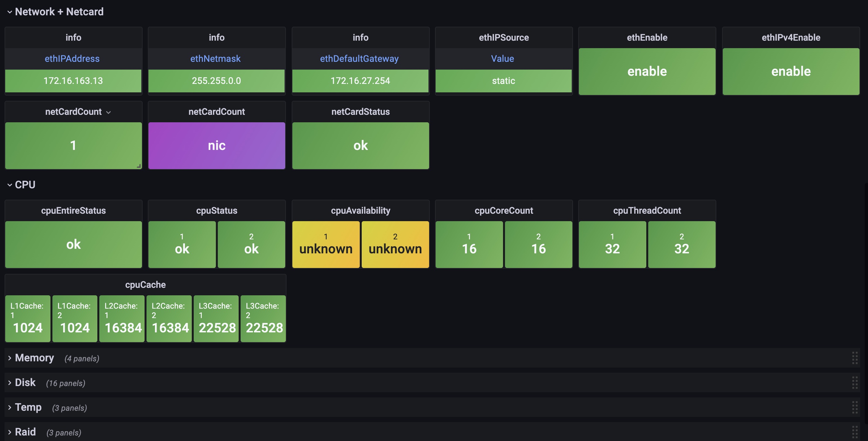The height and width of the screenshot is (441, 868).
Task: Click the ethIPAddress column header
Action: [x=72, y=59]
